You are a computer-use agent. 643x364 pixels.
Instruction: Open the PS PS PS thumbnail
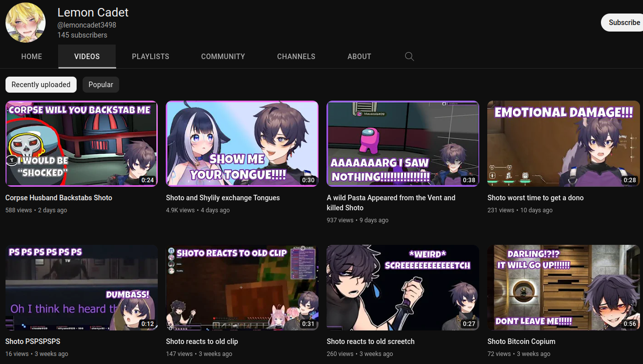click(82, 287)
